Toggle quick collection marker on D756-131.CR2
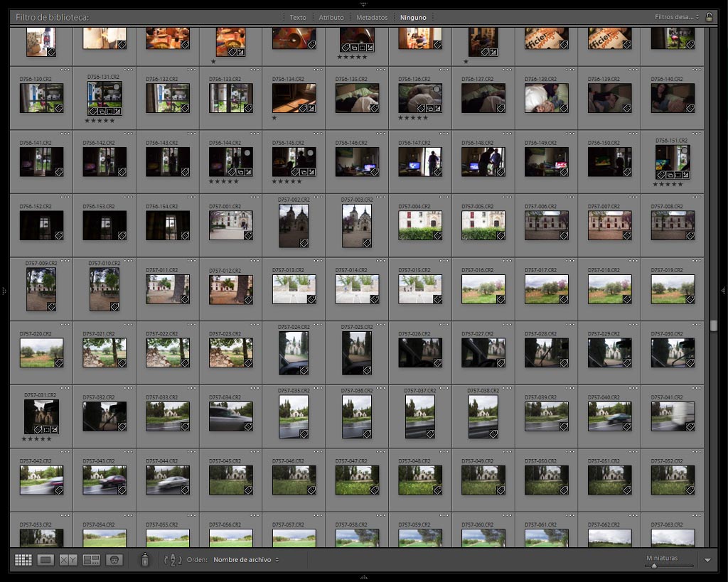Screen dimensions: 728x582 [x=117, y=86]
